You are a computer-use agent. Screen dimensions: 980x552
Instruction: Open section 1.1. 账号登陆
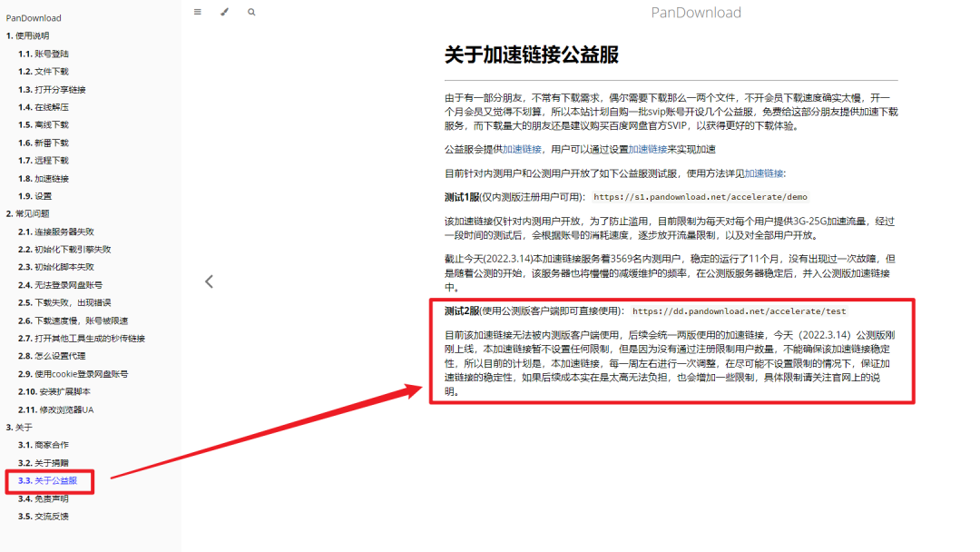click(x=44, y=54)
